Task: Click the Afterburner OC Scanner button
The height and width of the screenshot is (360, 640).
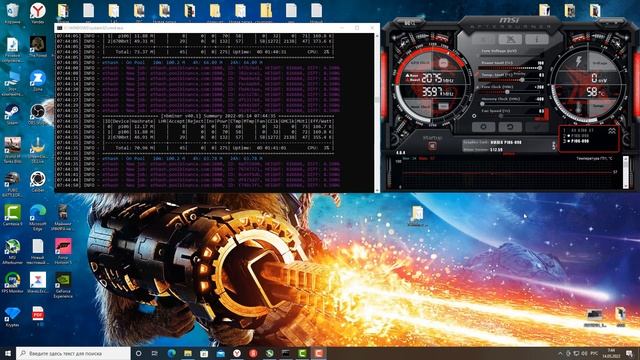Action: pyautogui.click(x=510, y=39)
